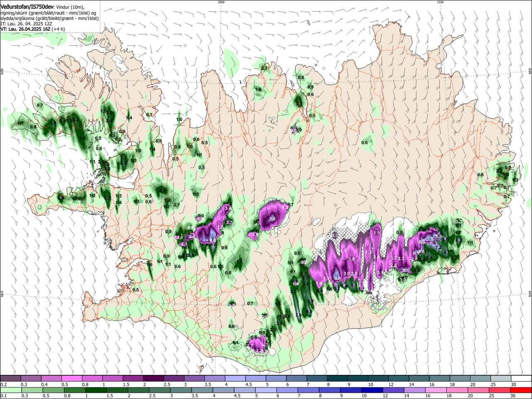Click the 8.6 precipitation value on the map
532x399 pixels.
point(213,240)
